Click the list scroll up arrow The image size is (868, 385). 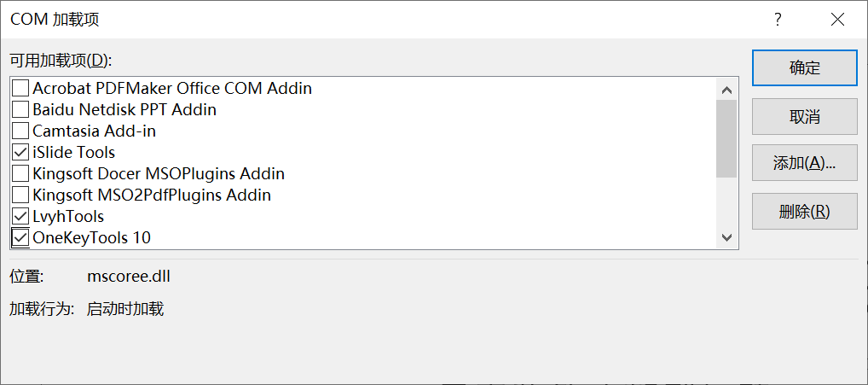click(726, 90)
